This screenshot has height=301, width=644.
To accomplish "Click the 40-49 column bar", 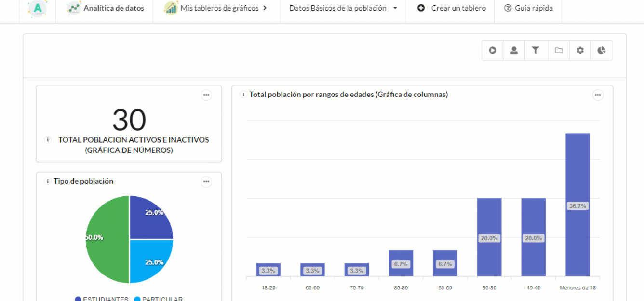I will point(533,237).
